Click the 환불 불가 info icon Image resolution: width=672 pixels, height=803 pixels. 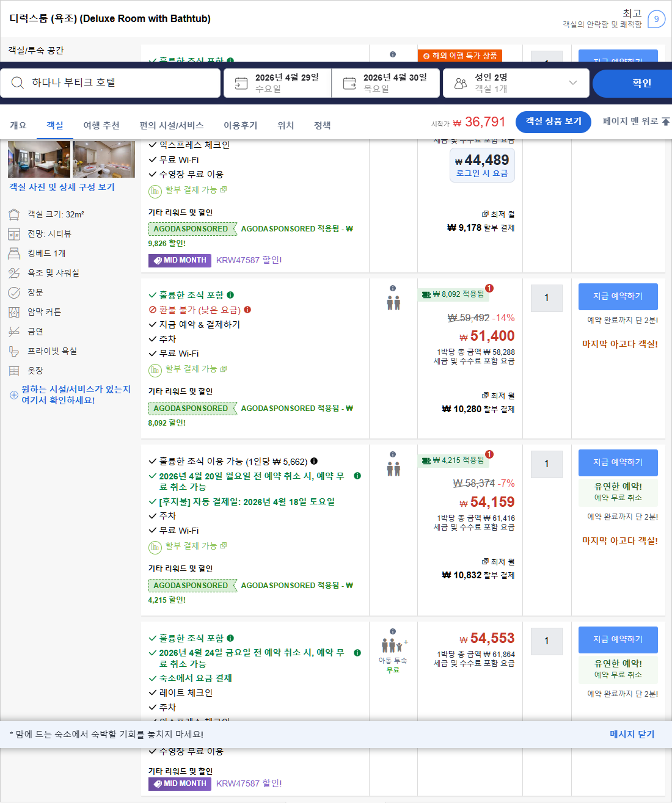point(247,310)
